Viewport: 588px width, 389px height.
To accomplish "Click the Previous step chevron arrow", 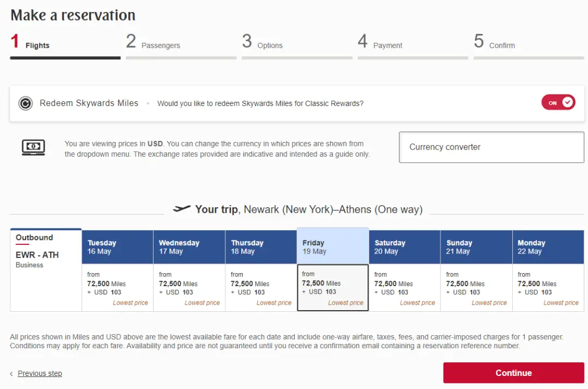I will point(12,374).
